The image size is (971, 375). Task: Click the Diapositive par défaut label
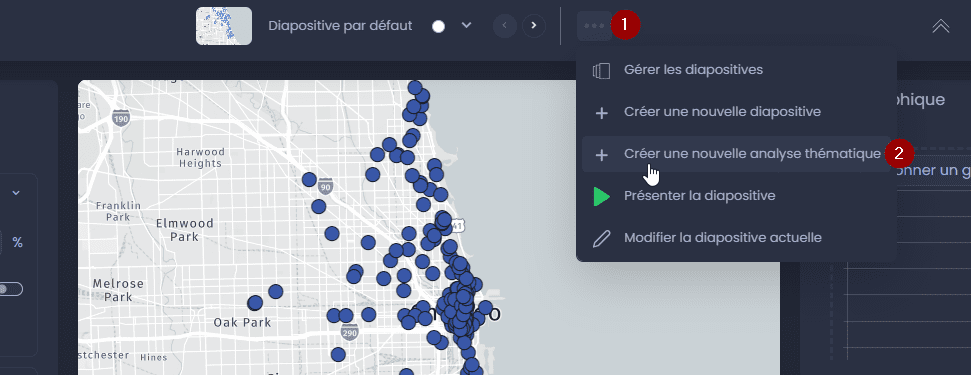coord(340,26)
